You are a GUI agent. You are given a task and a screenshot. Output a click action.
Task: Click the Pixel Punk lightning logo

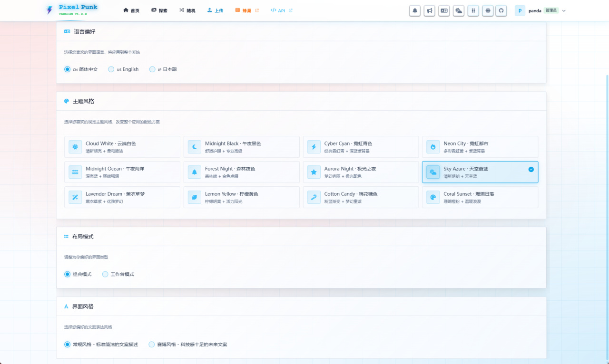point(49,10)
